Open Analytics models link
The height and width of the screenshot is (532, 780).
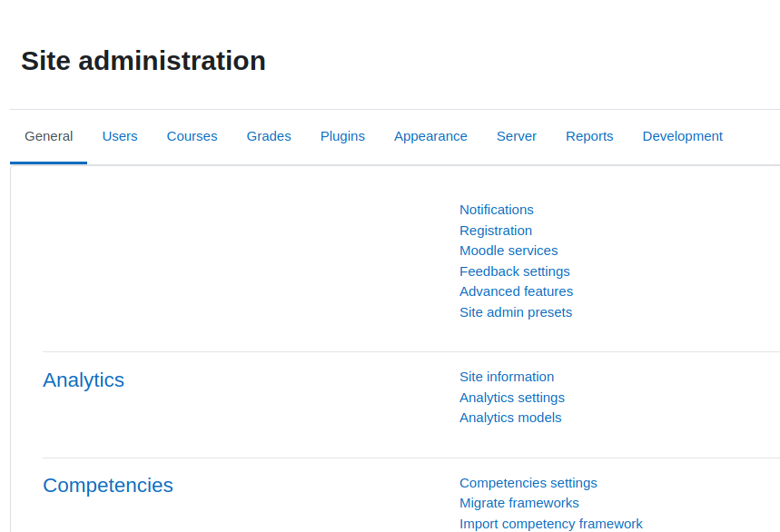click(510, 418)
